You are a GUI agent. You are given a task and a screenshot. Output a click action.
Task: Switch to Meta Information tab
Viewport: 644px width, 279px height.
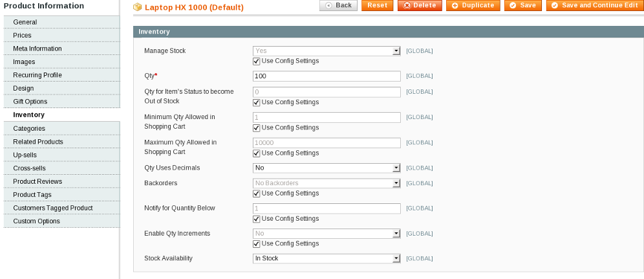pos(61,49)
